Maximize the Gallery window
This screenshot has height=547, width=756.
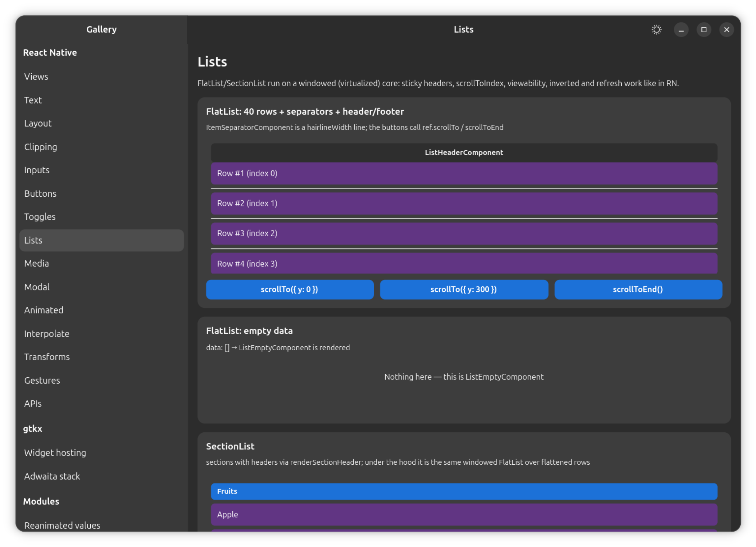(x=704, y=30)
